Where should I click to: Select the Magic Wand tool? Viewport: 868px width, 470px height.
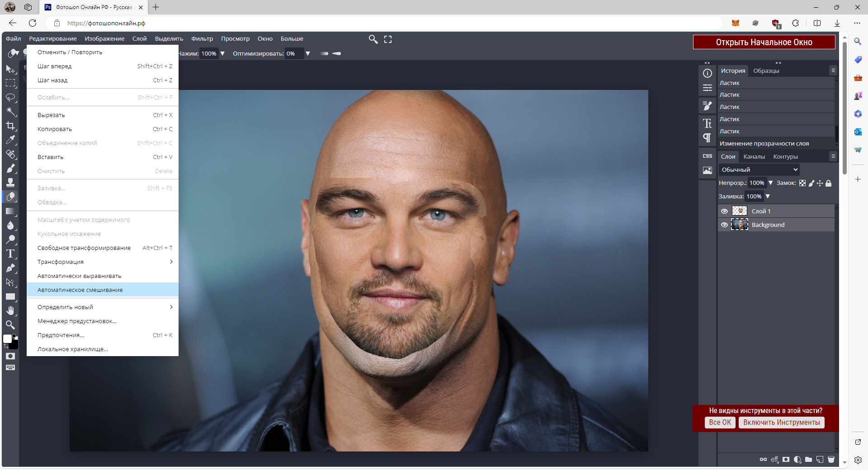point(10,112)
